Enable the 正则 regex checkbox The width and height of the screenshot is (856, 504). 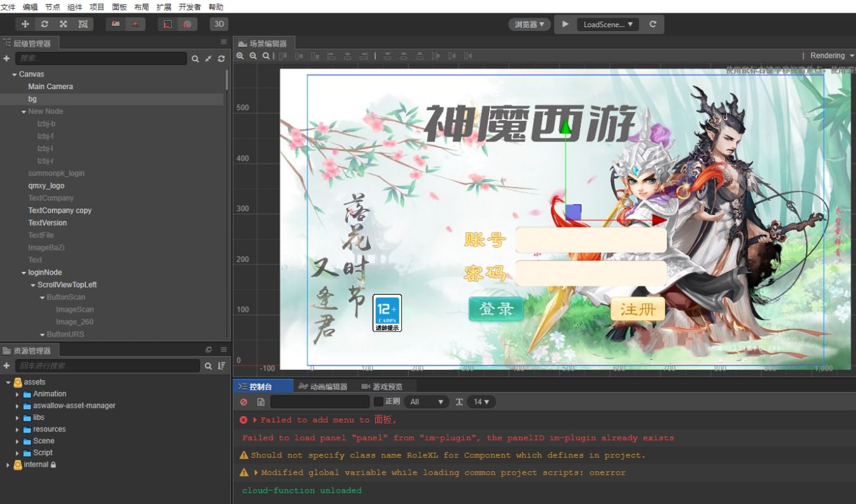[x=378, y=402]
